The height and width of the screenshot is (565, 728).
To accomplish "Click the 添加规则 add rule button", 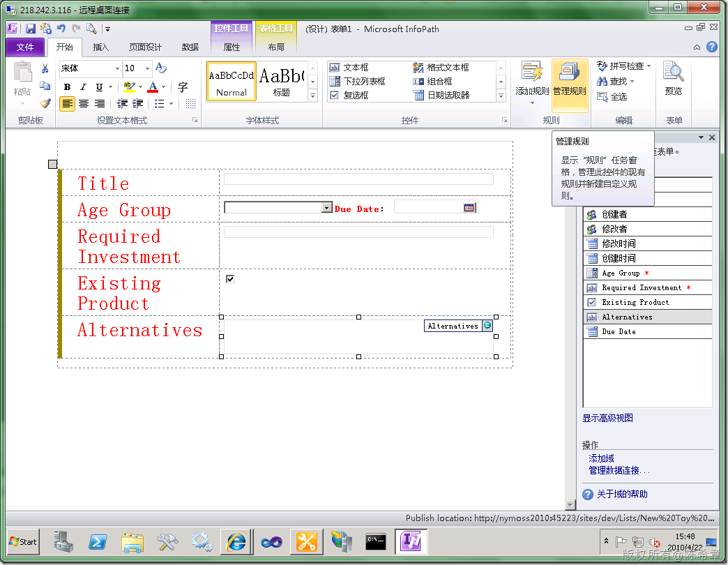I will (x=532, y=83).
